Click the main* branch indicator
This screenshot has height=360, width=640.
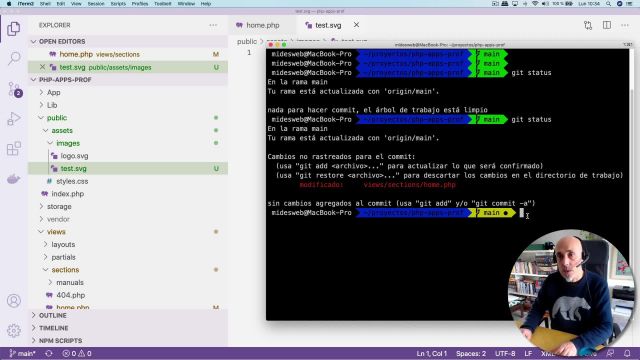click(x=22, y=353)
